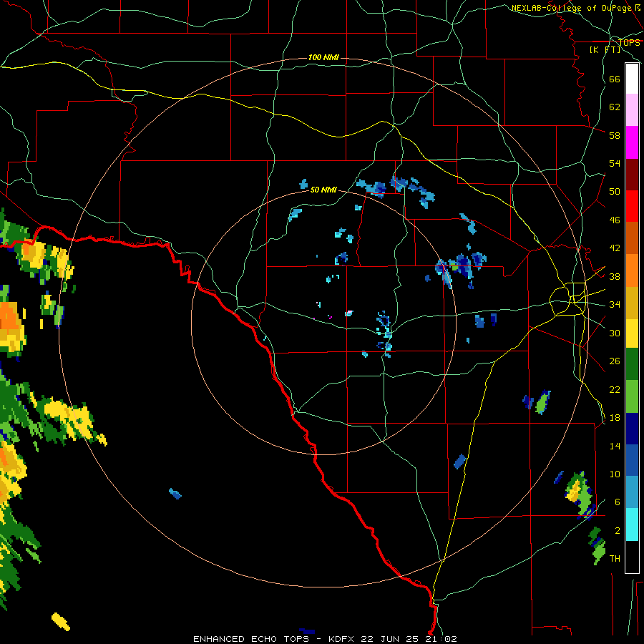The height and width of the screenshot is (644, 644).
Task: Pick the navy blue legend segment
Action: [632, 429]
